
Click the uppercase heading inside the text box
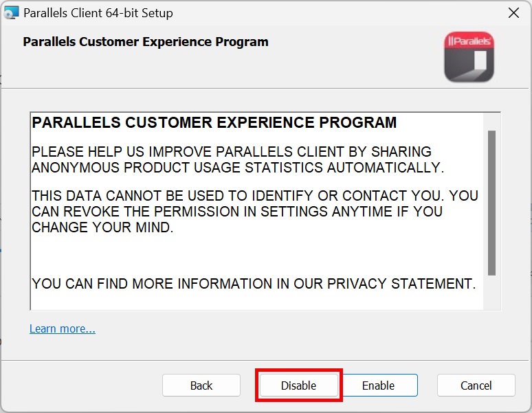click(x=214, y=123)
